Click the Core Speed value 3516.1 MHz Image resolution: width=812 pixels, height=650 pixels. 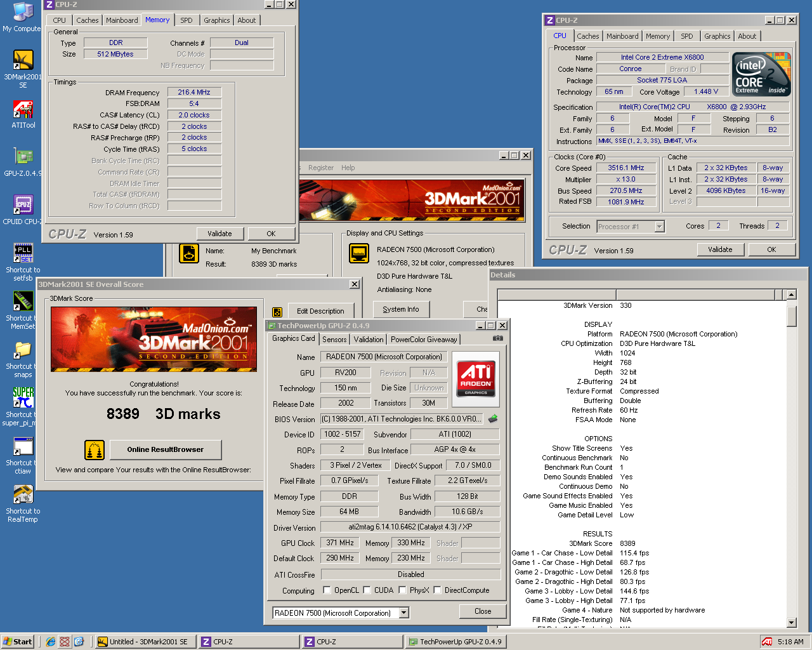click(625, 168)
